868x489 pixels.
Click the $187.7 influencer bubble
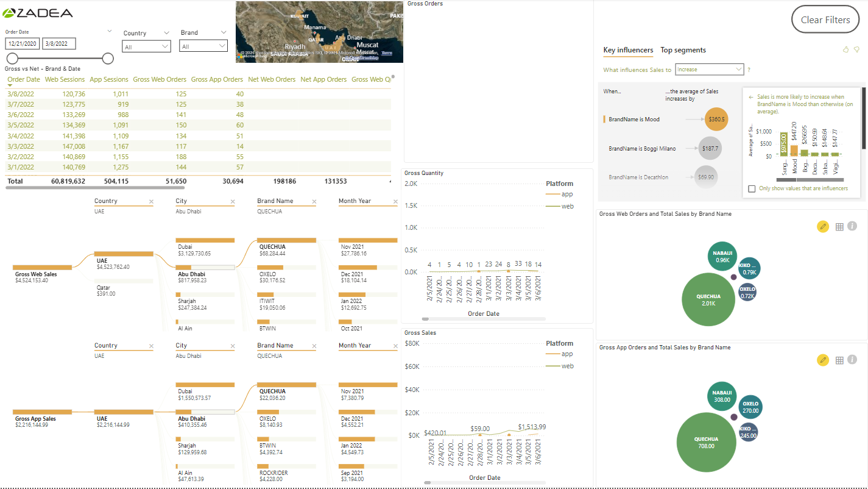(x=710, y=148)
